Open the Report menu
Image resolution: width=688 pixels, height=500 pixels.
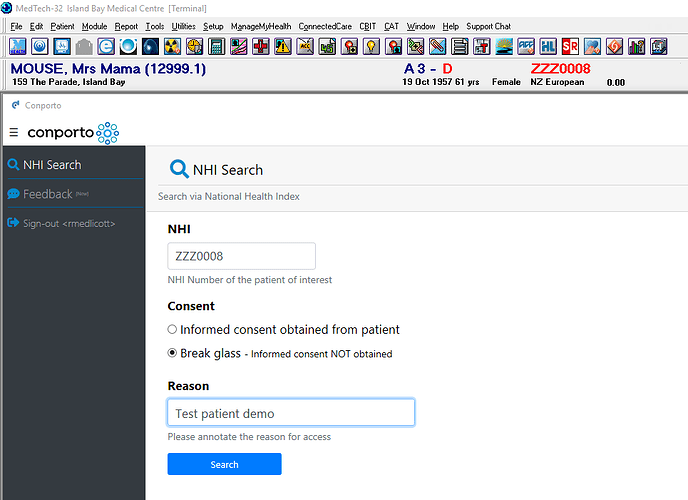[x=126, y=26]
